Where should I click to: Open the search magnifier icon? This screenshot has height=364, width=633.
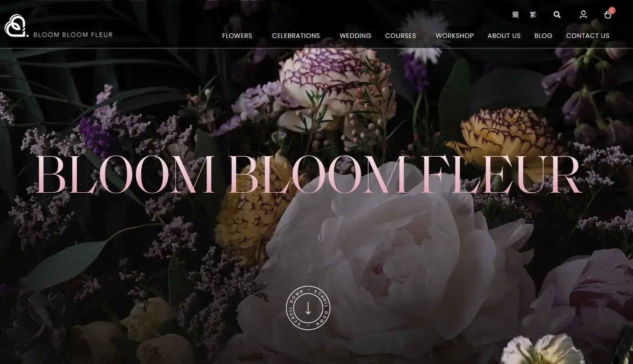[x=557, y=15]
